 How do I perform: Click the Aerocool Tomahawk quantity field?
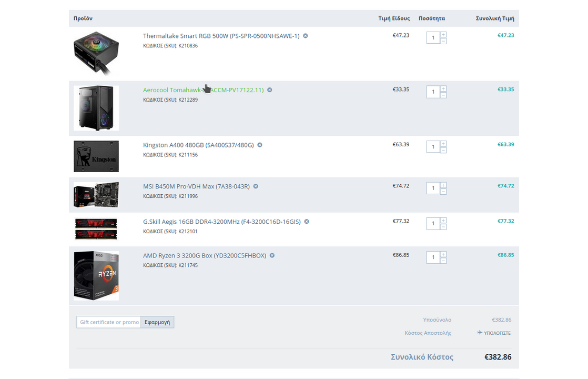tap(433, 92)
